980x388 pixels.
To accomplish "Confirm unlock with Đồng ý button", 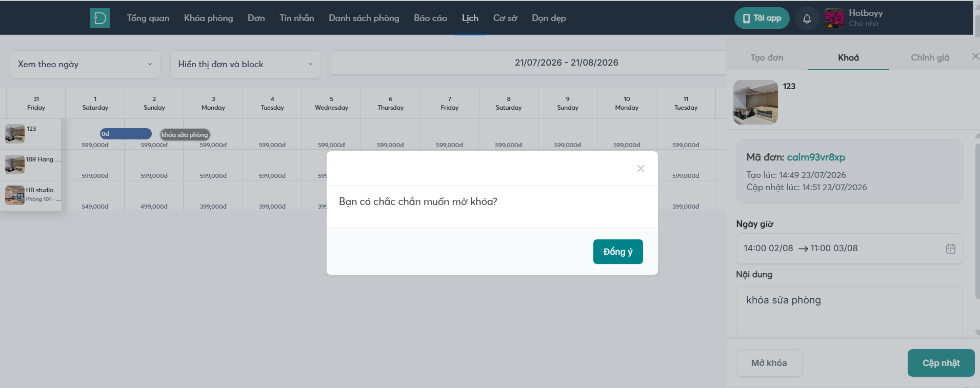I will (618, 252).
